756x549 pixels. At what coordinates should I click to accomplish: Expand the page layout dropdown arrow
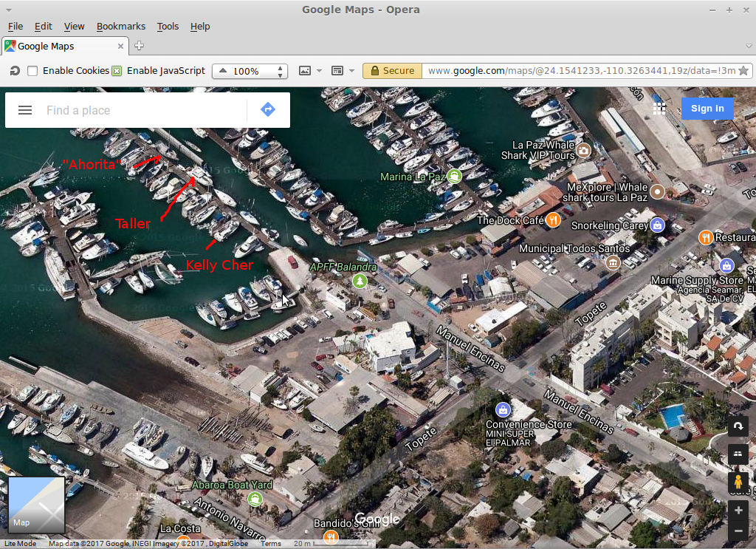tap(351, 71)
